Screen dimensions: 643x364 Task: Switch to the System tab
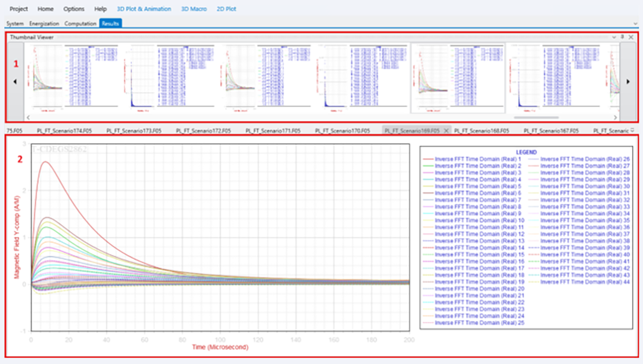15,24
